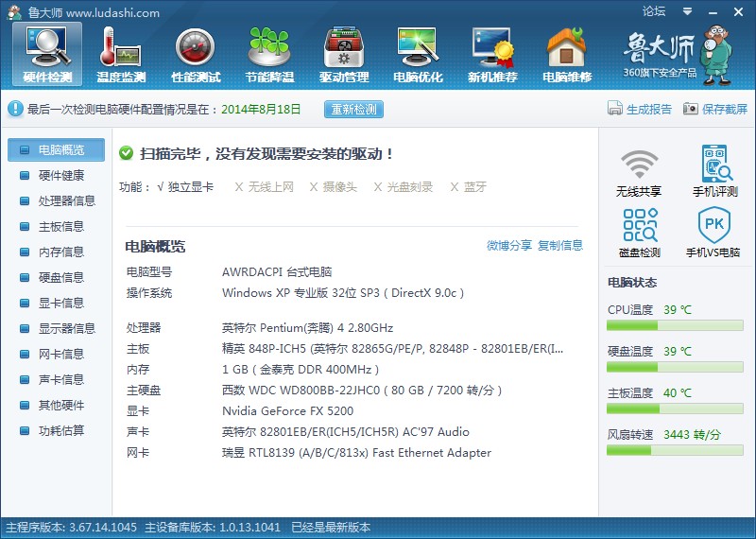Click the 生成报告 printer icon
Image resolution: width=756 pixels, height=539 pixels.
[615, 109]
